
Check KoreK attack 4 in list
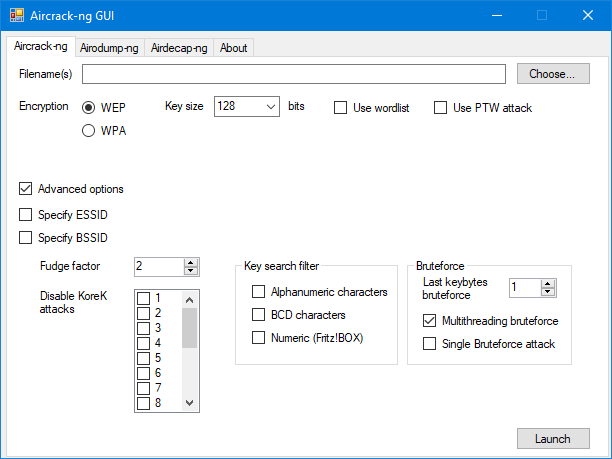pyautogui.click(x=144, y=343)
